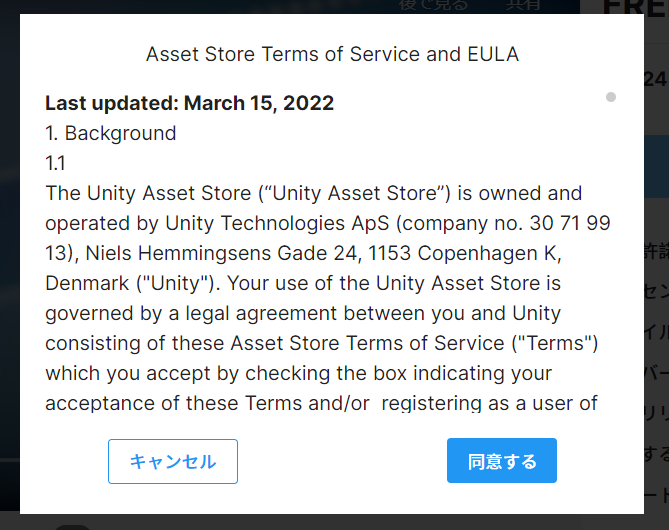This screenshot has height=530, width=669.
Task: Select the dimmed 後で見る link behind the dialog
Action: click(433, 6)
